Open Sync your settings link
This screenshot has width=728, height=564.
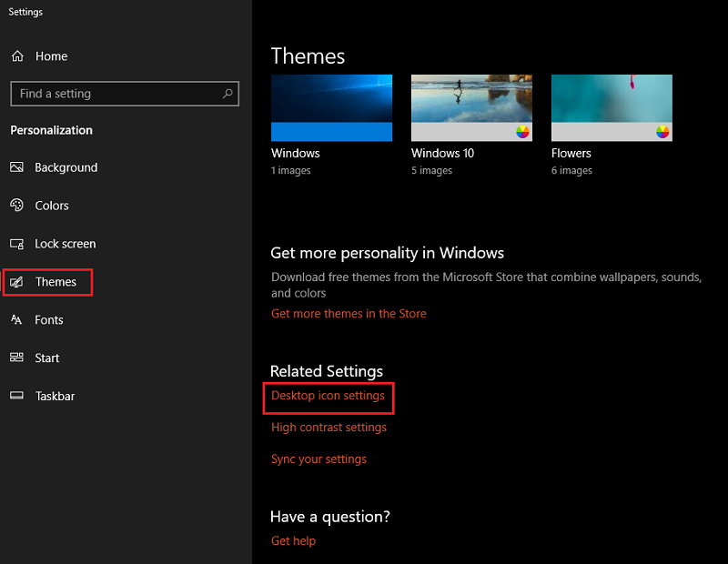click(x=319, y=459)
